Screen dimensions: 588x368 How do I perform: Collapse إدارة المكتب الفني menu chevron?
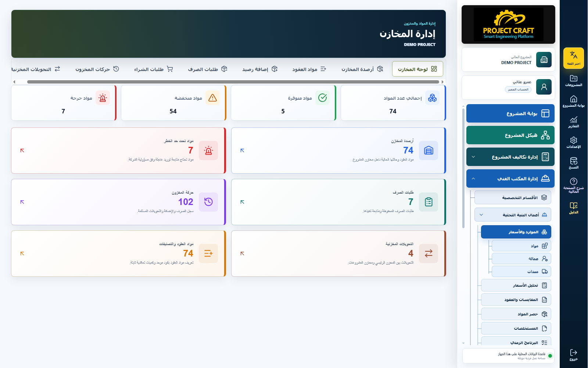(x=473, y=179)
